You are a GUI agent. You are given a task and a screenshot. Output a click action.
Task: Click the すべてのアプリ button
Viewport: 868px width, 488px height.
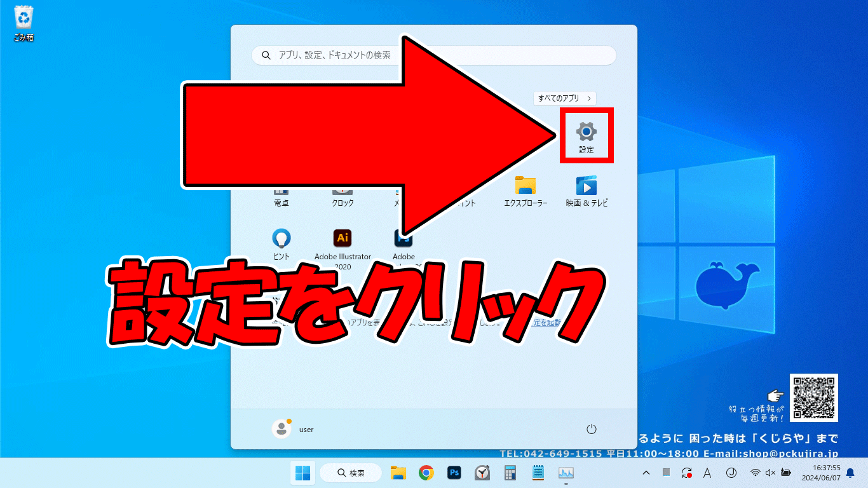pyautogui.click(x=564, y=98)
